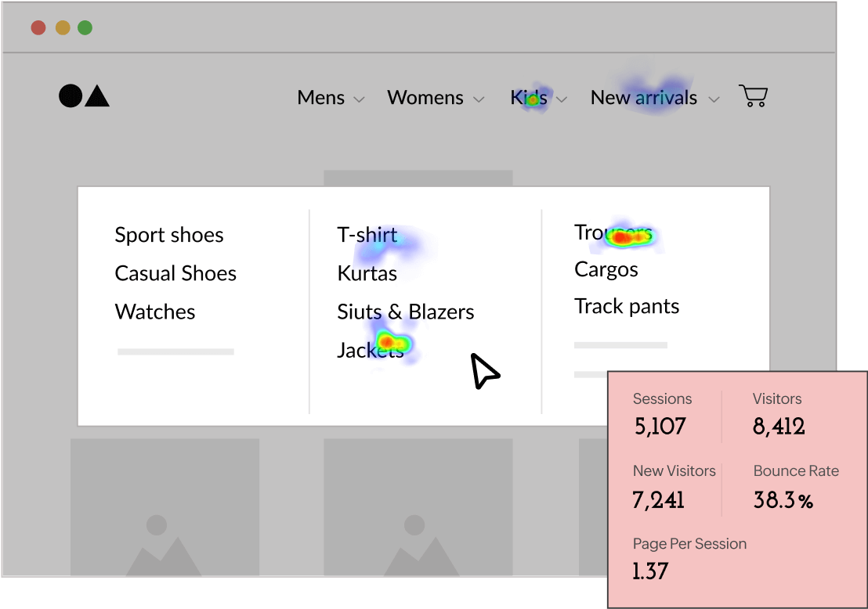
Task: Click the circle-triangle store logo
Action: [x=84, y=96]
